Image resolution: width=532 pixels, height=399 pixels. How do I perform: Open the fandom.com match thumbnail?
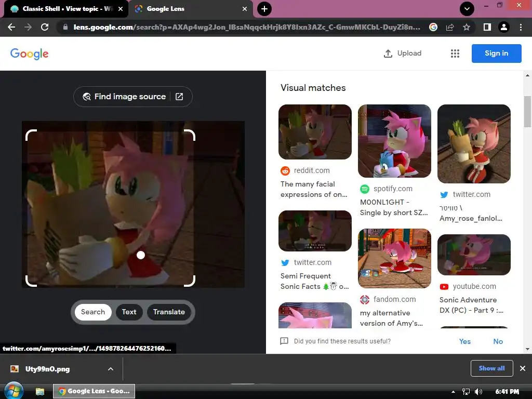click(394, 258)
